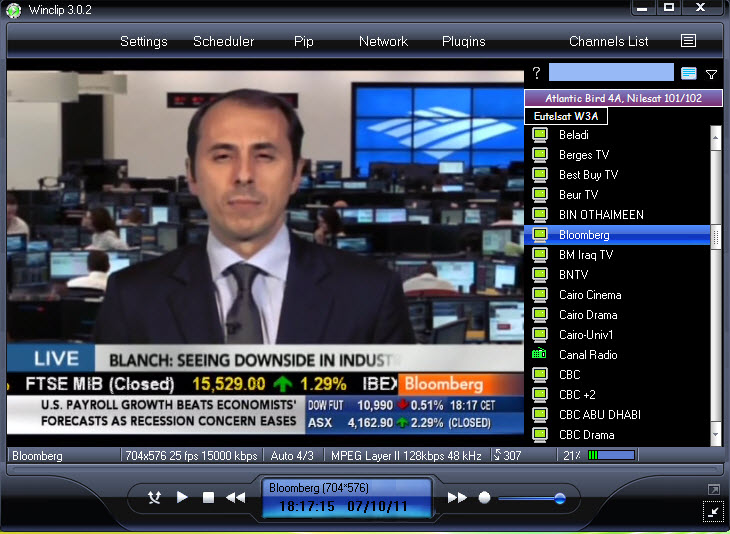The height and width of the screenshot is (534, 730).
Task: Click the Fast Forward button
Action: 457,498
